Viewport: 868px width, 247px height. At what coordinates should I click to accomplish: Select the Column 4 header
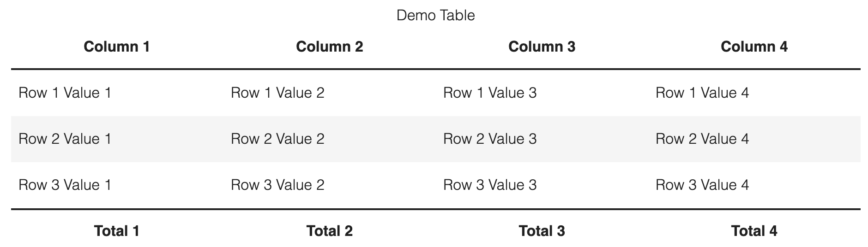click(x=754, y=47)
